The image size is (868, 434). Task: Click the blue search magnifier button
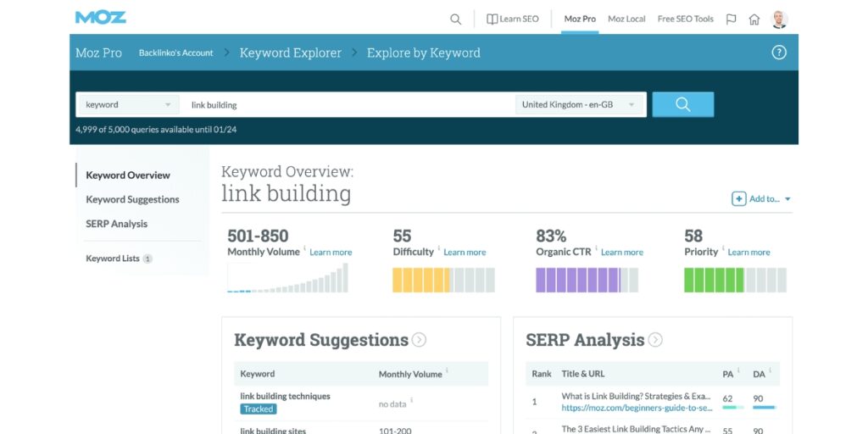(x=683, y=104)
